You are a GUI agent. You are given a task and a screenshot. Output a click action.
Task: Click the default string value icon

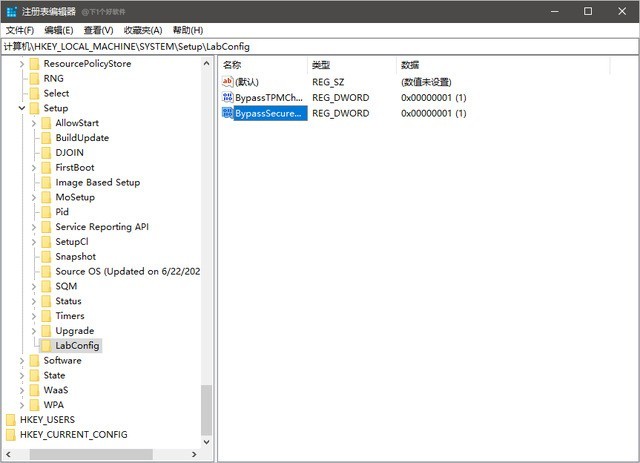(227, 82)
